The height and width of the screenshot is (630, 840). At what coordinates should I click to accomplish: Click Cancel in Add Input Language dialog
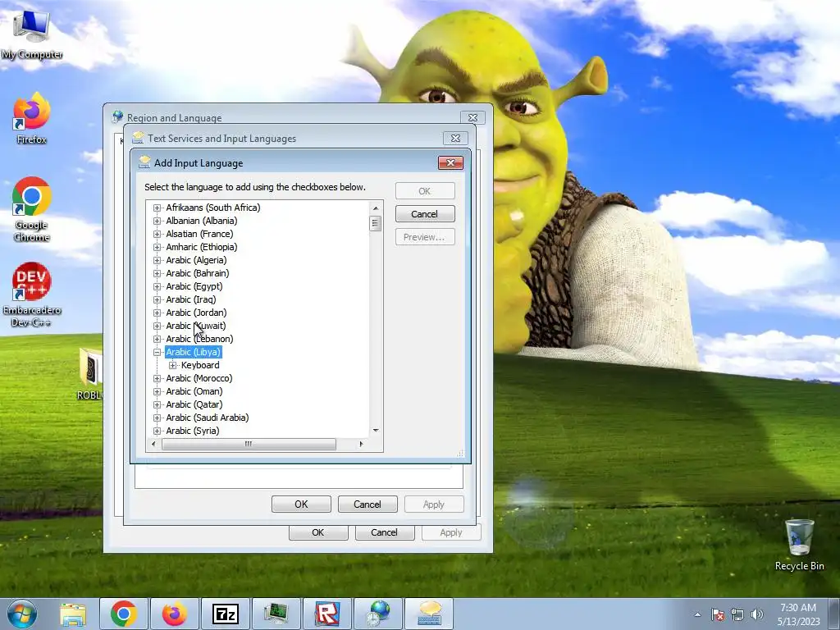pyautogui.click(x=425, y=214)
